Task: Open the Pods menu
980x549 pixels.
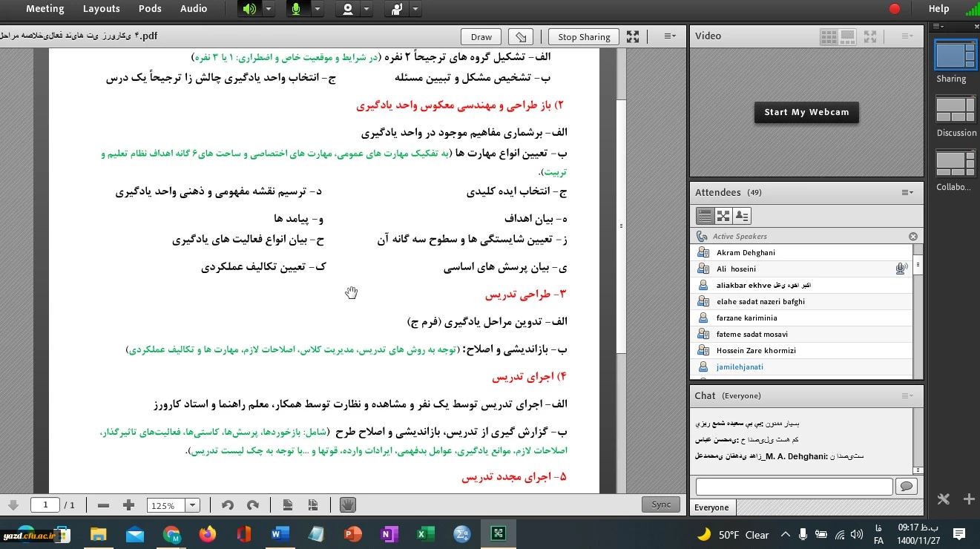Action: (x=150, y=9)
